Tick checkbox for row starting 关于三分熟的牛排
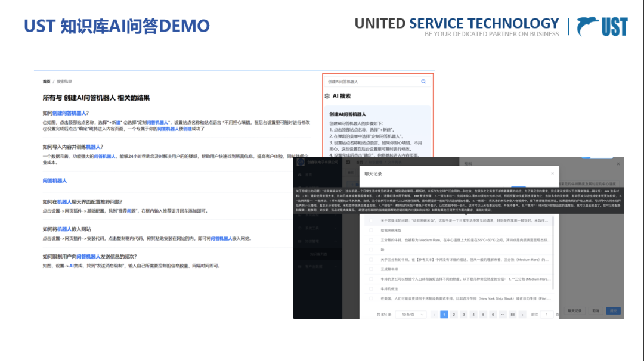Image resolution: width=644 pixels, height=361 pixels. click(371, 260)
